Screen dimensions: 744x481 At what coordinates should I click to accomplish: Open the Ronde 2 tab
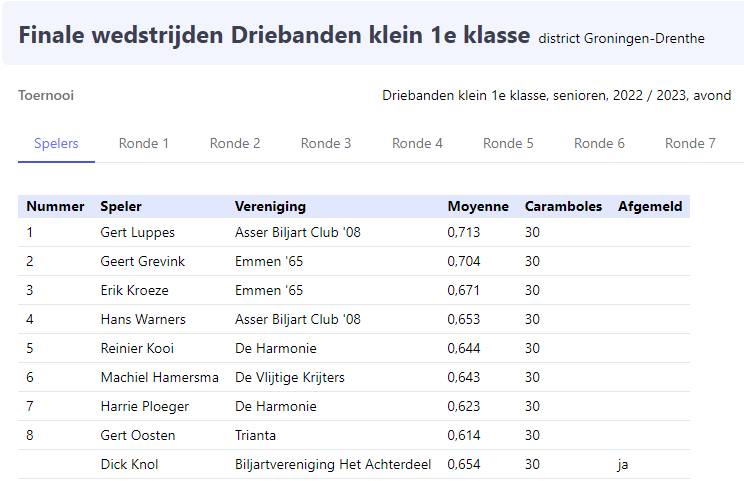[x=235, y=143]
